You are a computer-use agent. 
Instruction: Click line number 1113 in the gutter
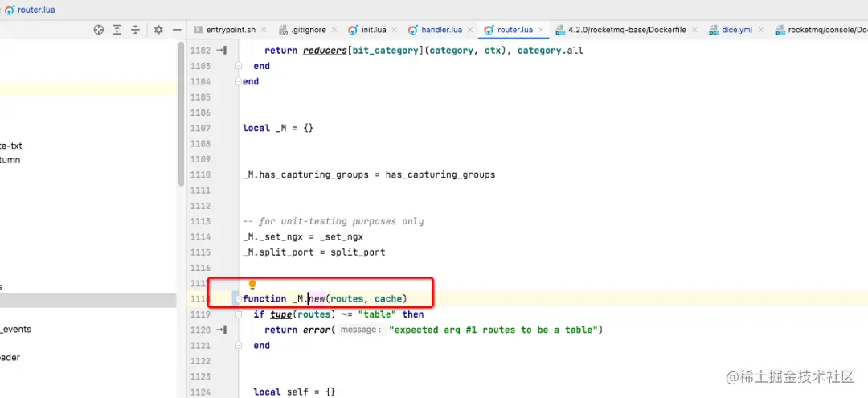coord(200,221)
